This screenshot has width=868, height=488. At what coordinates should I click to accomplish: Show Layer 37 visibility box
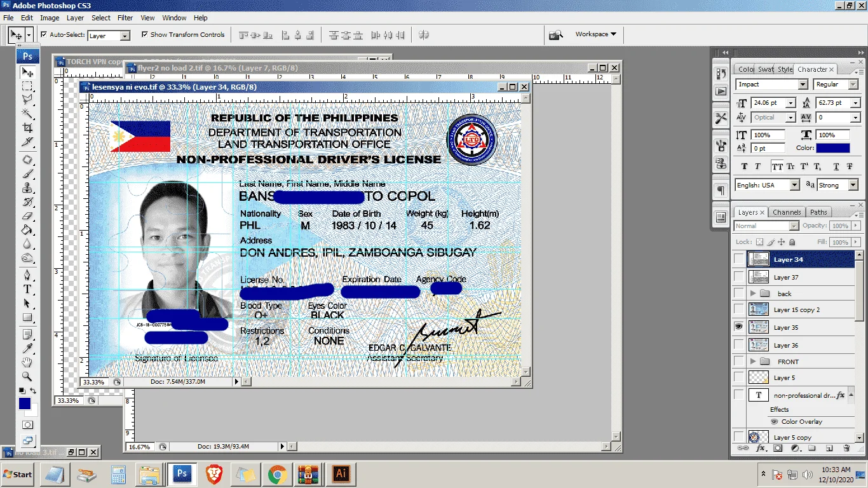738,276
